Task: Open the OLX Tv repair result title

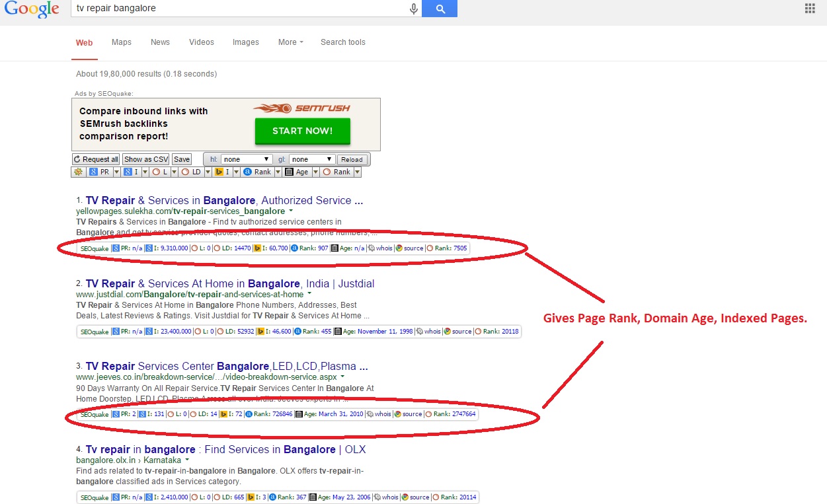Action: [x=225, y=449]
